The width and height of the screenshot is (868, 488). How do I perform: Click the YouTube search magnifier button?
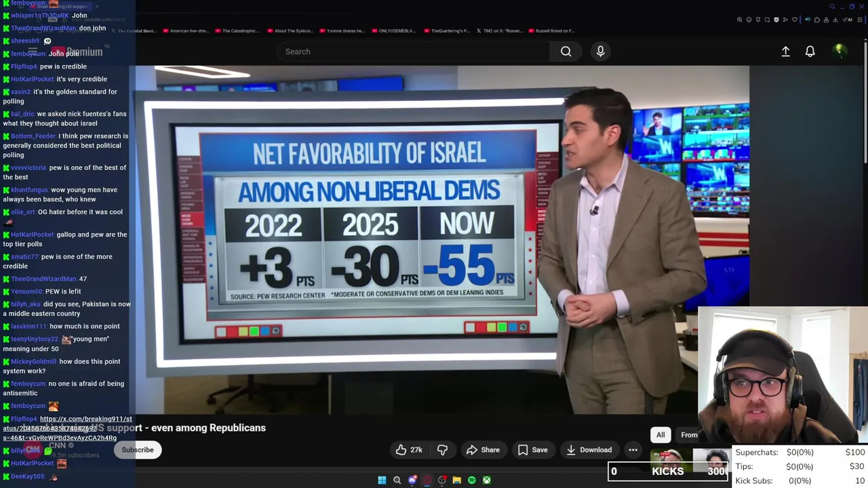(x=566, y=52)
